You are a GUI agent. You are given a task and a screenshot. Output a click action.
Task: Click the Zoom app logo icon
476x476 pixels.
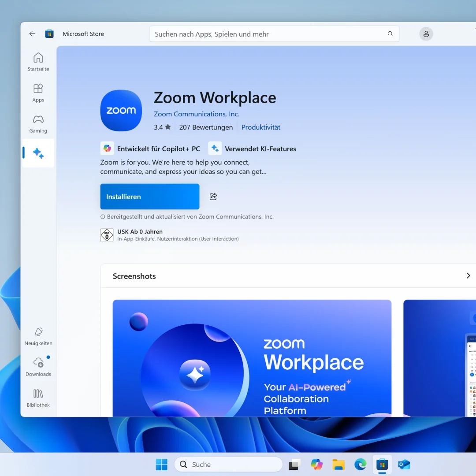coord(121,111)
